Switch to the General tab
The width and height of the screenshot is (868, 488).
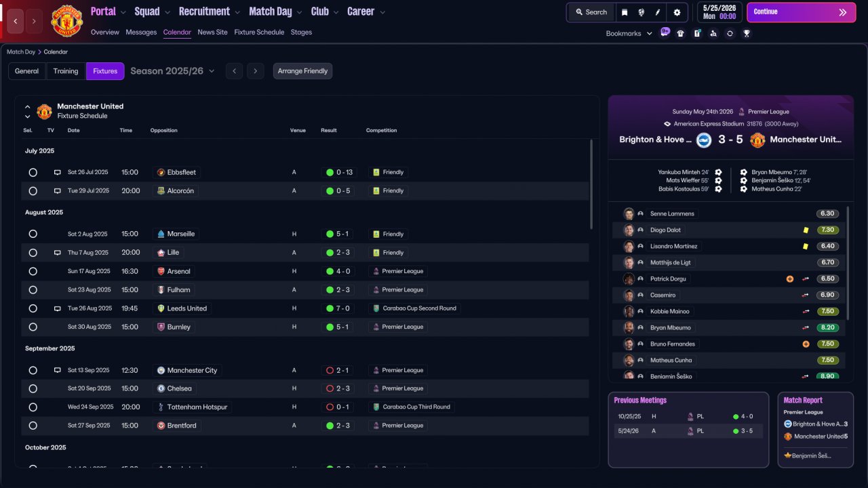pos(27,71)
